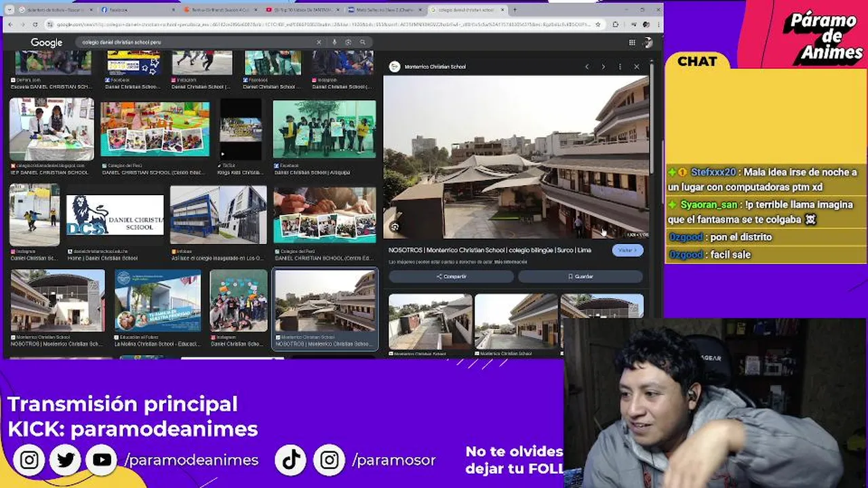
Task: Open the Instagram child playing thumbnail
Action: tap(35, 215)
